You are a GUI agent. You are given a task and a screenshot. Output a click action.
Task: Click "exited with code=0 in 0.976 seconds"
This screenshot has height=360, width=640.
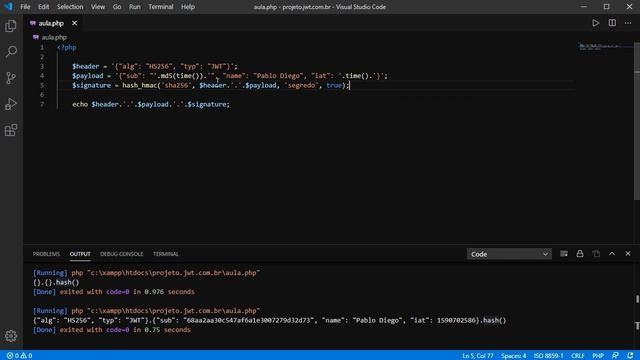(x=127, y=292)
